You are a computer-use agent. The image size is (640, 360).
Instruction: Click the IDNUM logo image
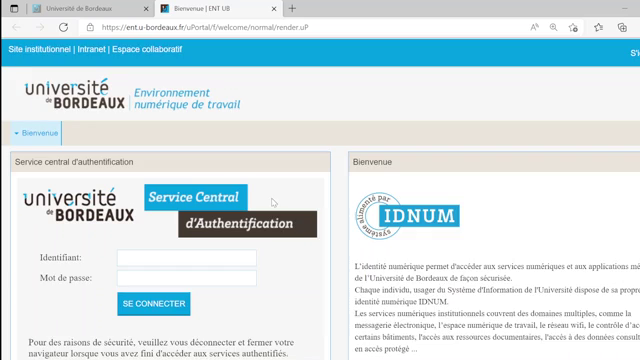pos(407,216)
